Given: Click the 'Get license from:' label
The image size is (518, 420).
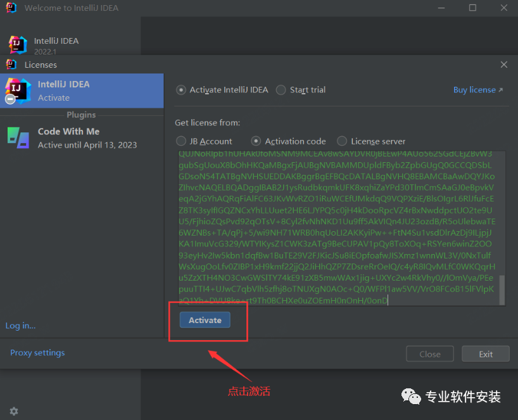Looking at the screenshot, I should (x=208, y=123).
